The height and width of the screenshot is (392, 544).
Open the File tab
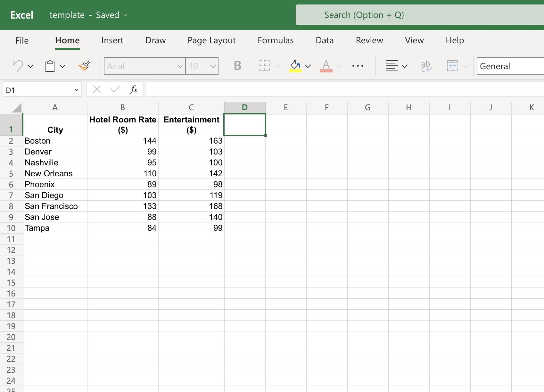point(22,40)
